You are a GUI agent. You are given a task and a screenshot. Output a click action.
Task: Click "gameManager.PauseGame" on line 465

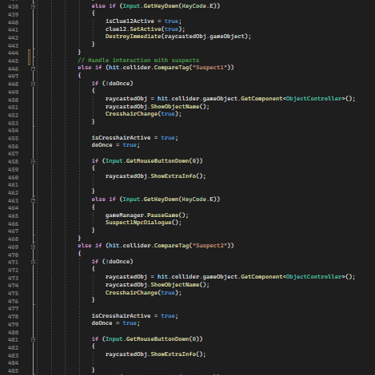pos(142,215)
